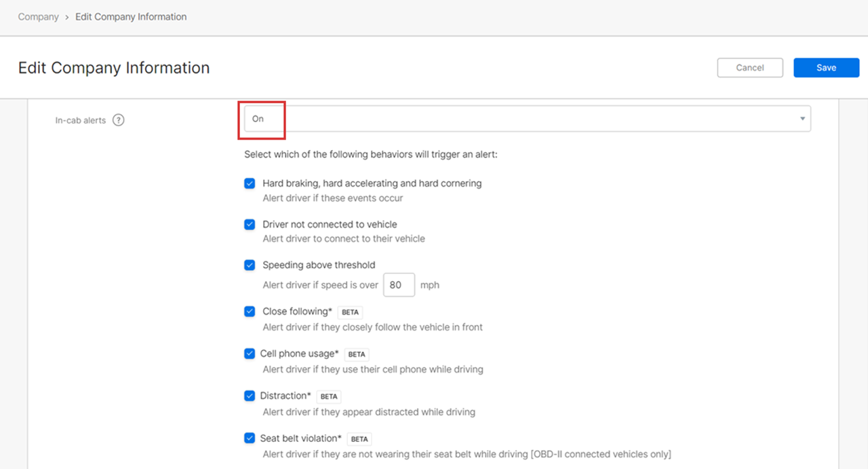Screen dimensions: 868x469
Task: Click BETA badge next to Seat belt violation
Action: 359,438
